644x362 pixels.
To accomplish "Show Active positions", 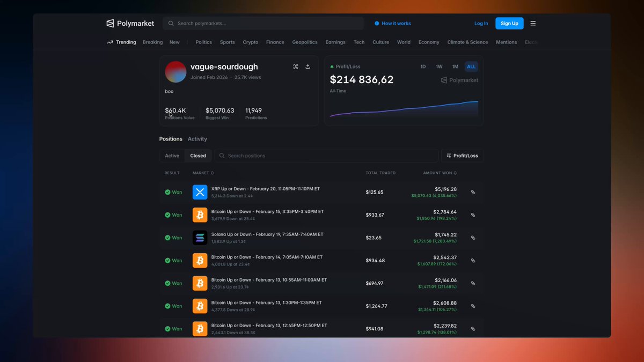I will [172, 156].
